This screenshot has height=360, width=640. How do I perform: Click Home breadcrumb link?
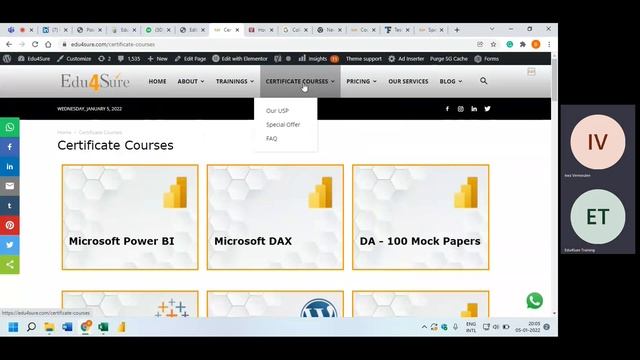coord(64,132)
